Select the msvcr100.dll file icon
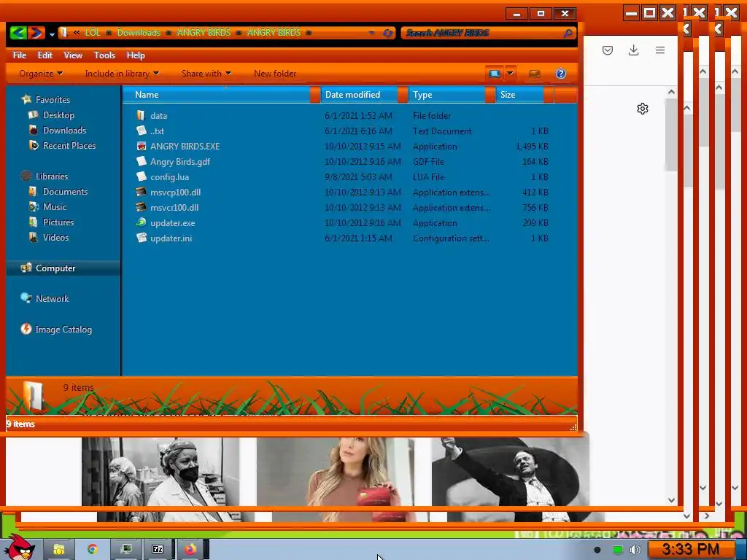This screenshot has height=560, width=747. (x=141, y=207)
